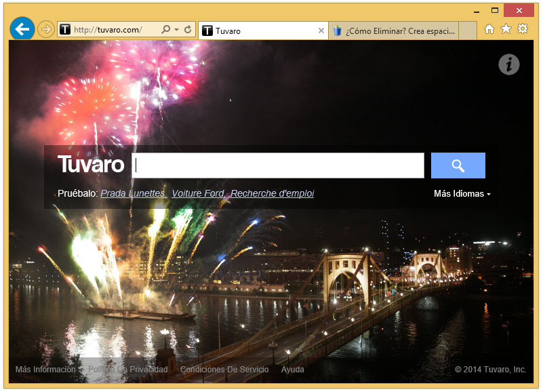Open browser Tools gear icon
This screenshot has width=543, height=392.
tap(523, 29)
